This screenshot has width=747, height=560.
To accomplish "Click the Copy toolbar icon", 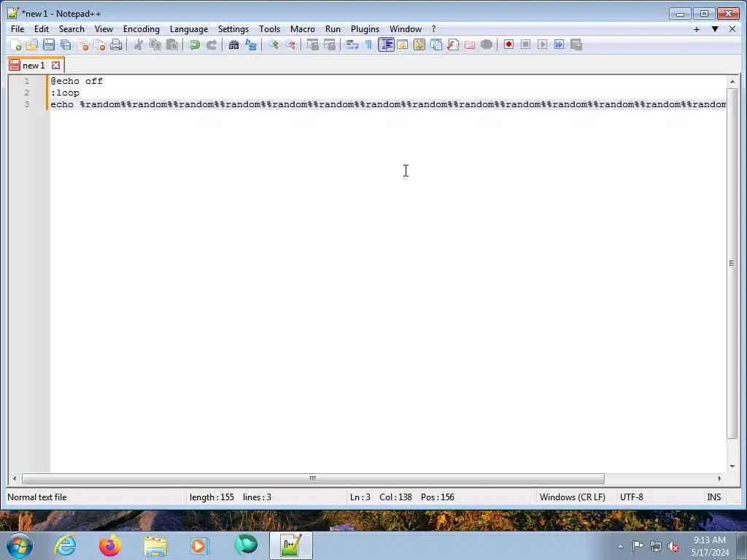I will pos(155,44).
